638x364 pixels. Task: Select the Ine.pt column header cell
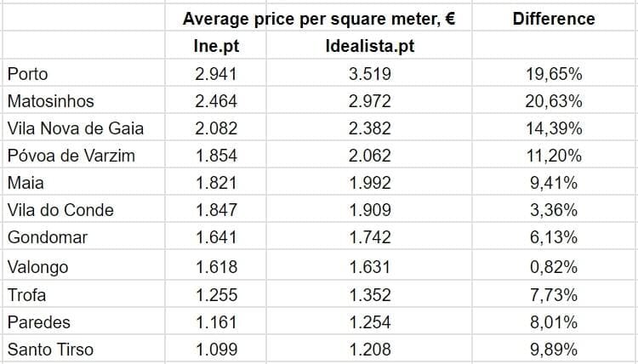(x=216, y=46)
